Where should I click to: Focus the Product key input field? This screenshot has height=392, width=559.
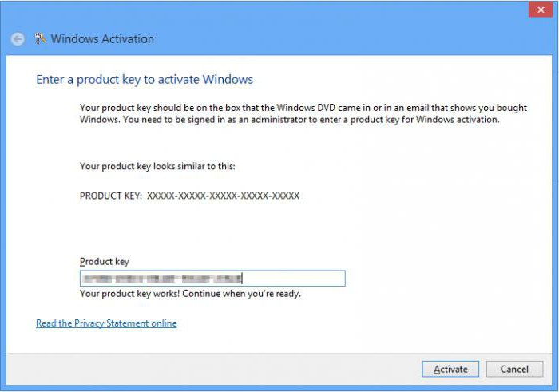coord(212,279)
